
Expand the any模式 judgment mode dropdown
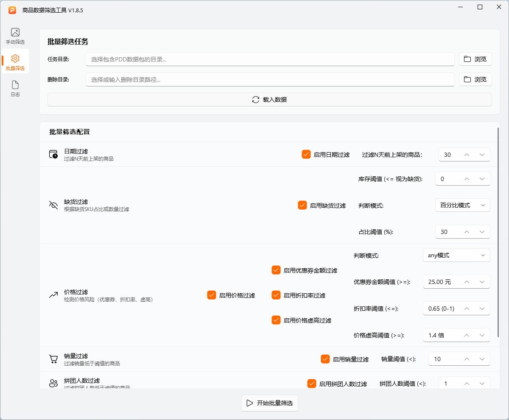456,256
